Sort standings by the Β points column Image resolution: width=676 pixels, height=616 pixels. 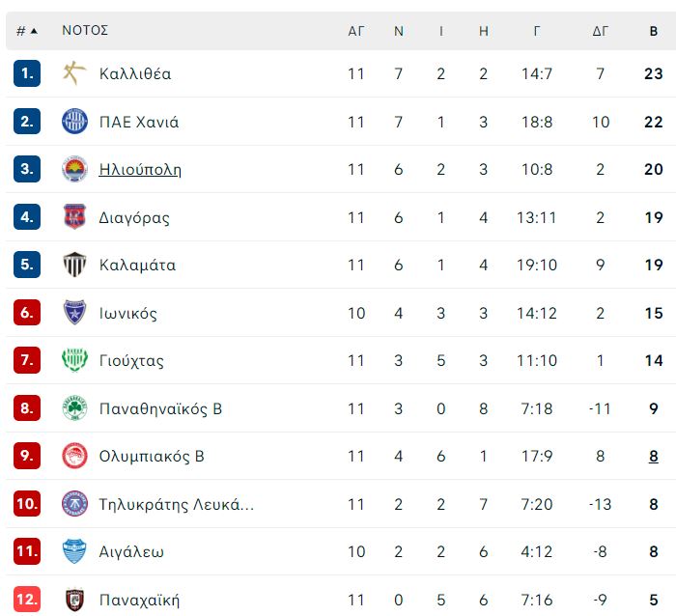point(654,31)
